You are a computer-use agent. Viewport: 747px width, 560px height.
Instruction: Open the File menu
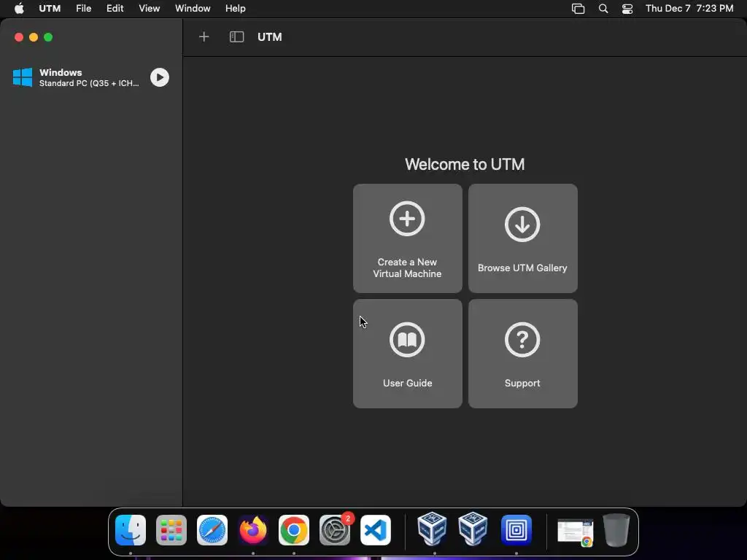click(x=83, y=9)
